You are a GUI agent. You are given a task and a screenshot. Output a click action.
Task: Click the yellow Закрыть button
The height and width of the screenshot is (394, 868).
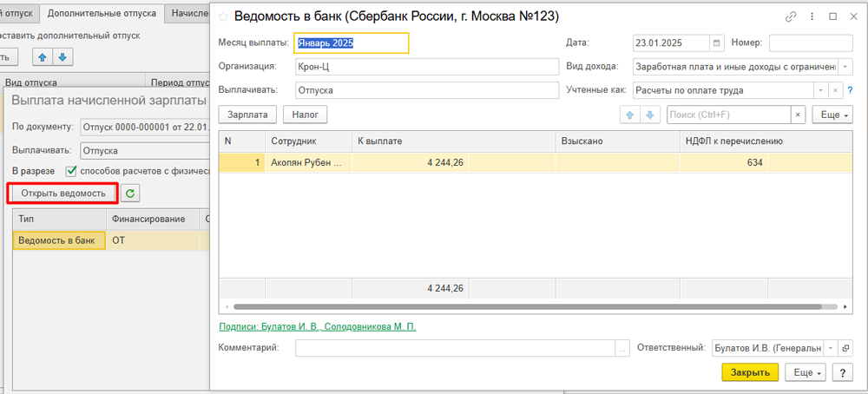tap(750, 372)
